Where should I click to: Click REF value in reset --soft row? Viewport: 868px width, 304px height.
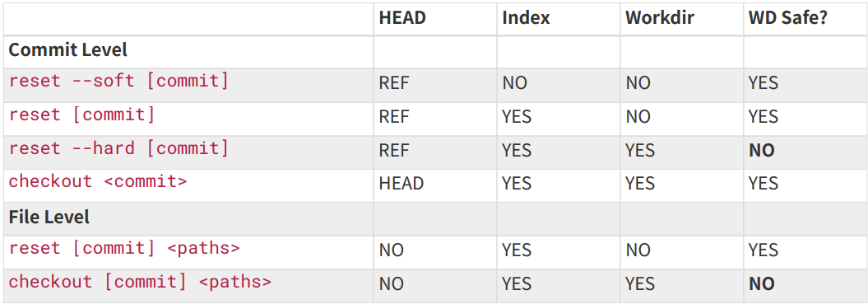click(x=394, y=83)
